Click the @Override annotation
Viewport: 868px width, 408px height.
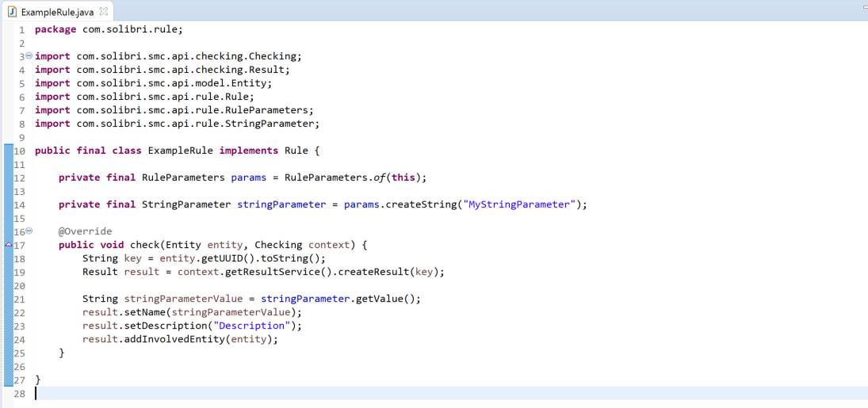(x=85, y=231)
